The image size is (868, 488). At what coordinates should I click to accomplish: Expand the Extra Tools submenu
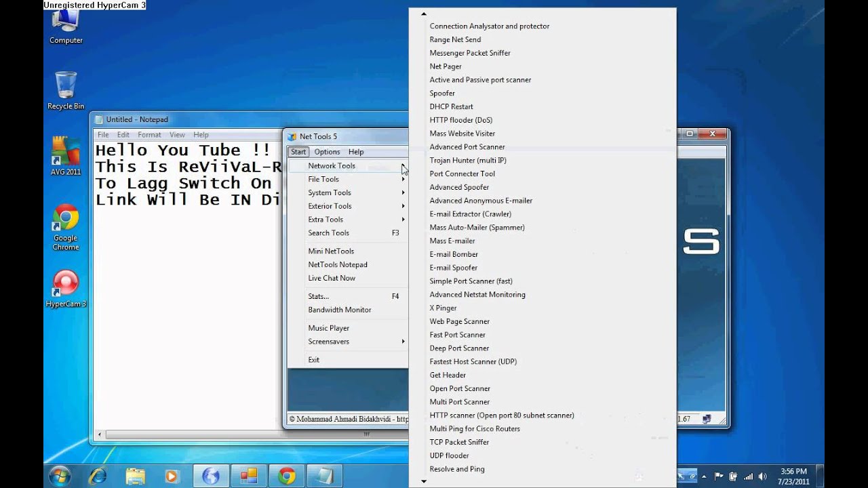click(x=348, y=220)
